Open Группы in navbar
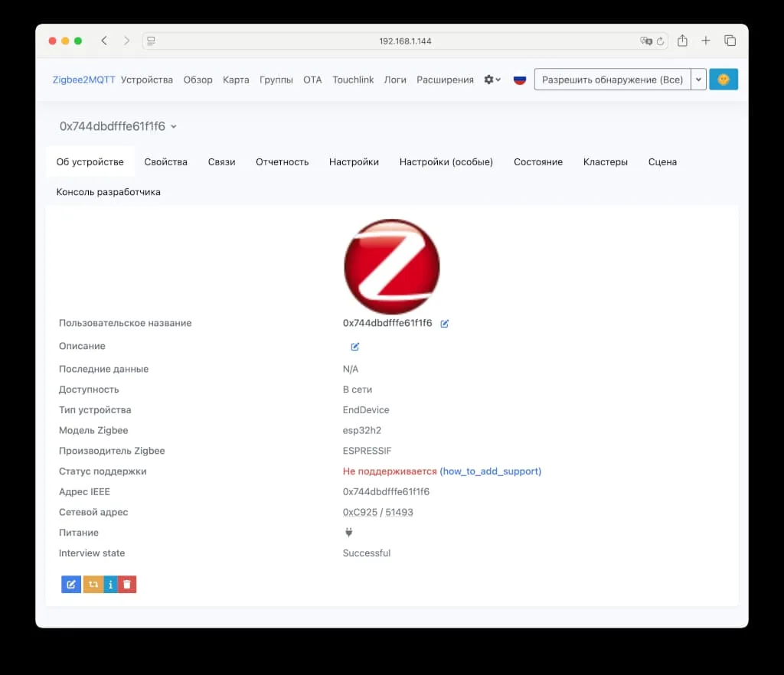 point(276,80)
